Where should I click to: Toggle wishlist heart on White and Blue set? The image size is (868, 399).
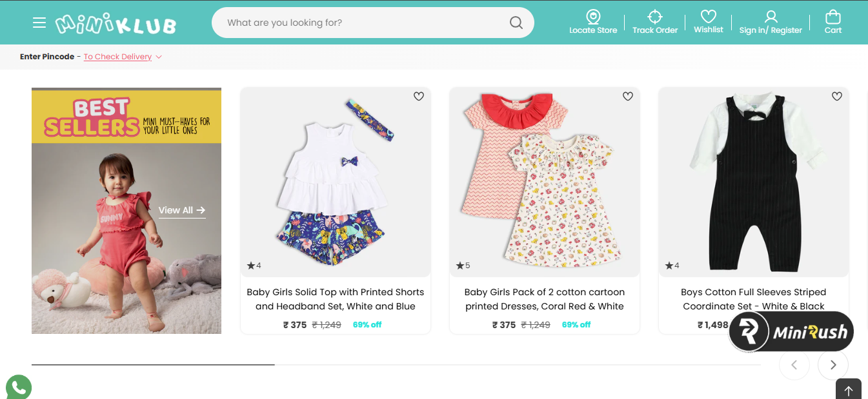pos(419,96)
